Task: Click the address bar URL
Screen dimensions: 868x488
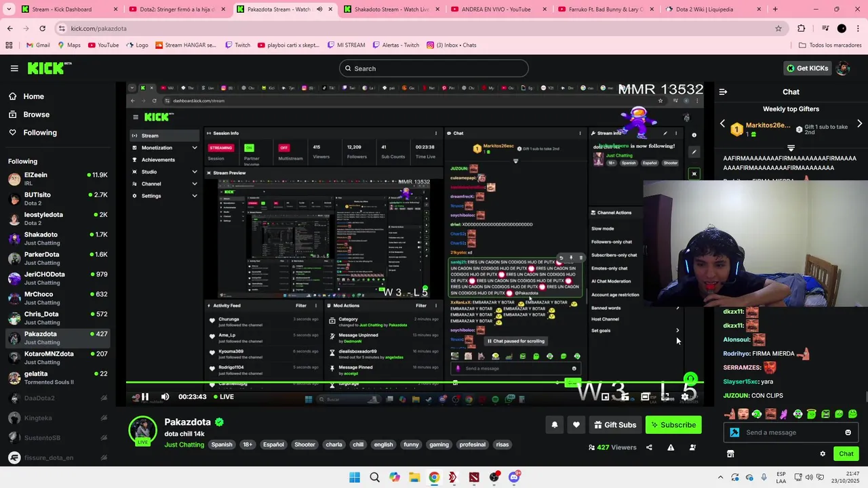Action: click(98, 28)
